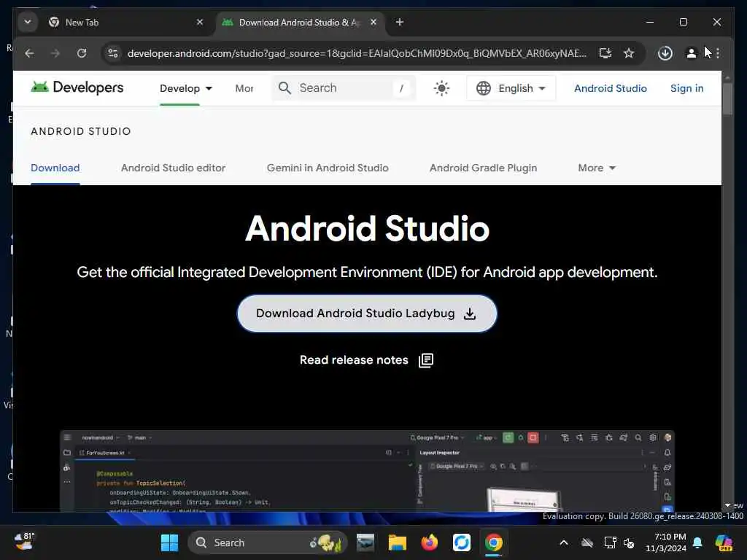747x560 pixels.
Task: Click the address bar URL
Action: point(357,52)
